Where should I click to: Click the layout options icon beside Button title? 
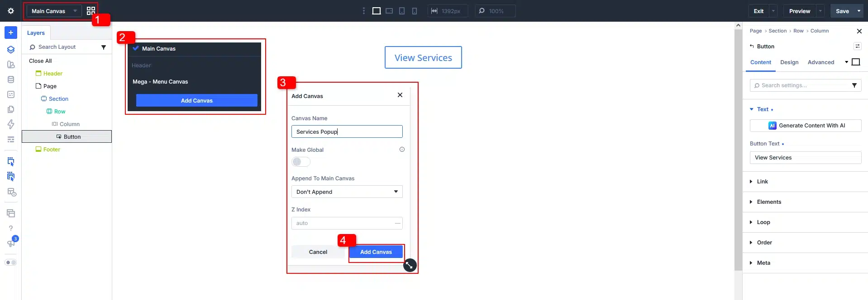click(x=858, y=46)
